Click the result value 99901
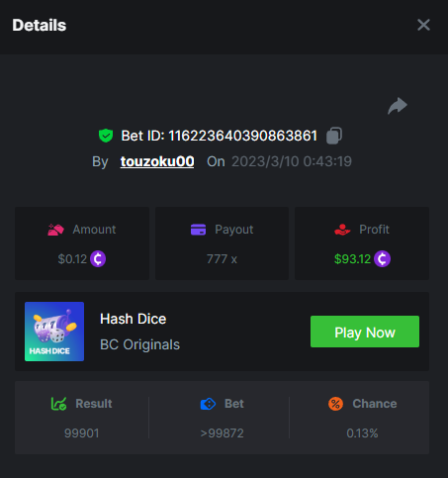The height and width of the screenshot is (478, 448). 82,433
